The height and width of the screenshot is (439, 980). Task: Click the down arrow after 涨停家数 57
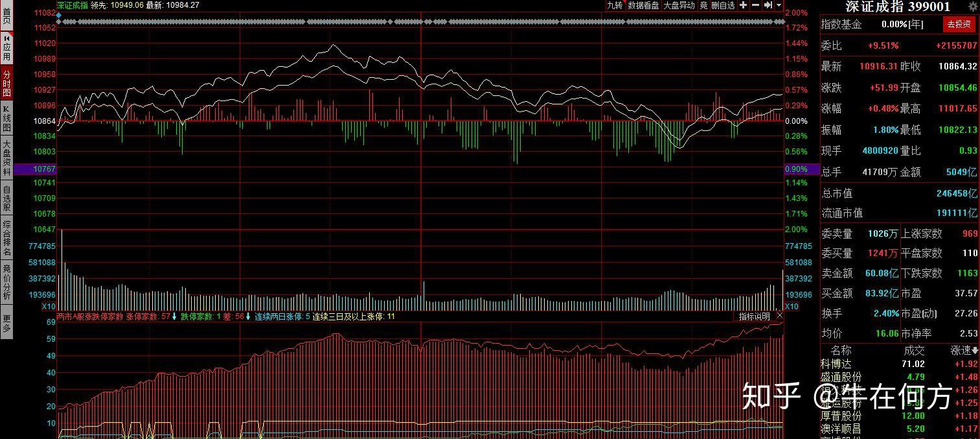tap(174, 316)
